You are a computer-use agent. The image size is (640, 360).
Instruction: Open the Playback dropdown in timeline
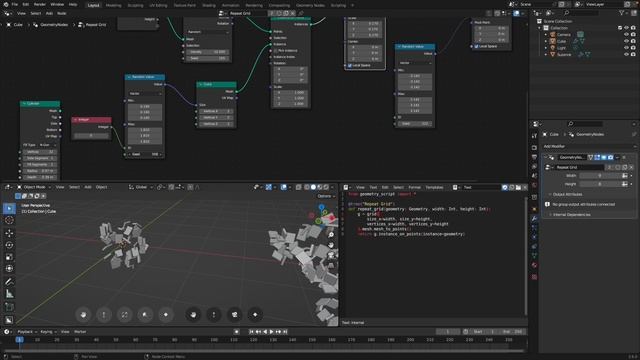point(27,332)
